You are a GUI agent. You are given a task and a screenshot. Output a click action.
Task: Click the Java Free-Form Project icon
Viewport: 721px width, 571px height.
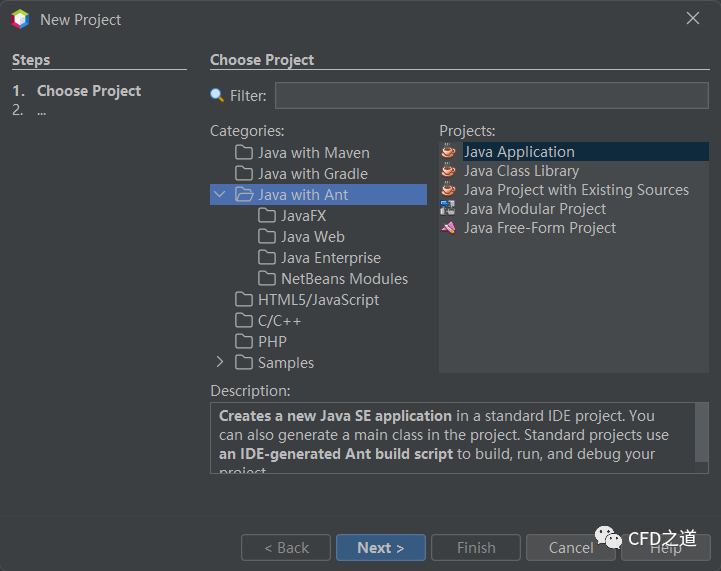click(x=448, y=228)
